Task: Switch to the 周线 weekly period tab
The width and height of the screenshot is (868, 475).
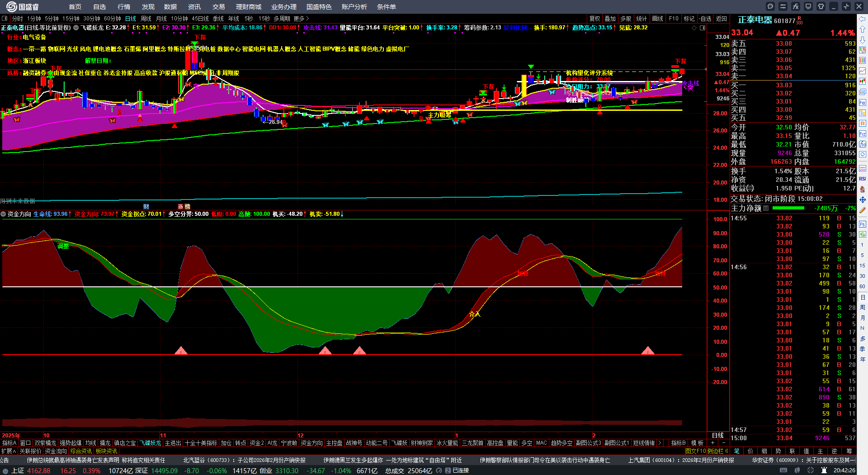Action: 146,19
